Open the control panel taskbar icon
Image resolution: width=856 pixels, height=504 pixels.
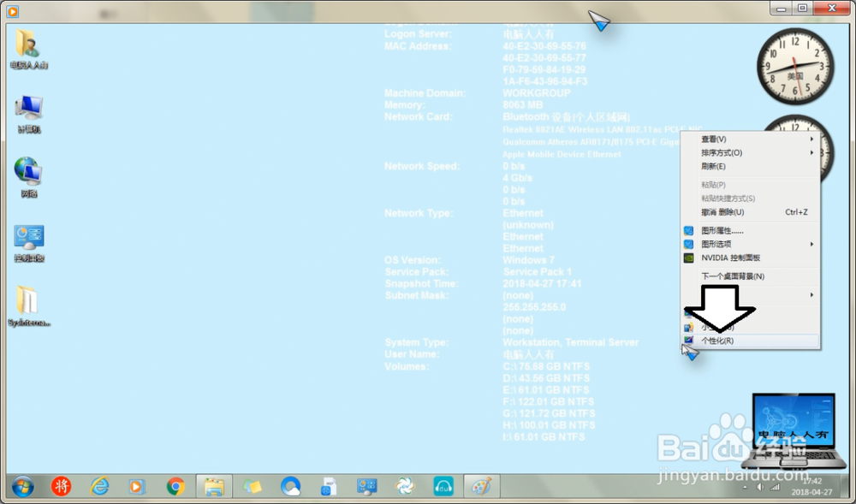click(x=367, y=486)
